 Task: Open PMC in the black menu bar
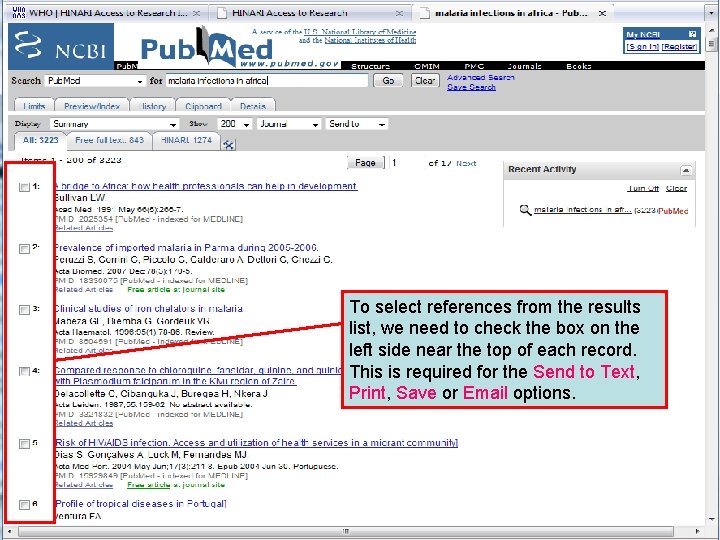coord(474,66)
